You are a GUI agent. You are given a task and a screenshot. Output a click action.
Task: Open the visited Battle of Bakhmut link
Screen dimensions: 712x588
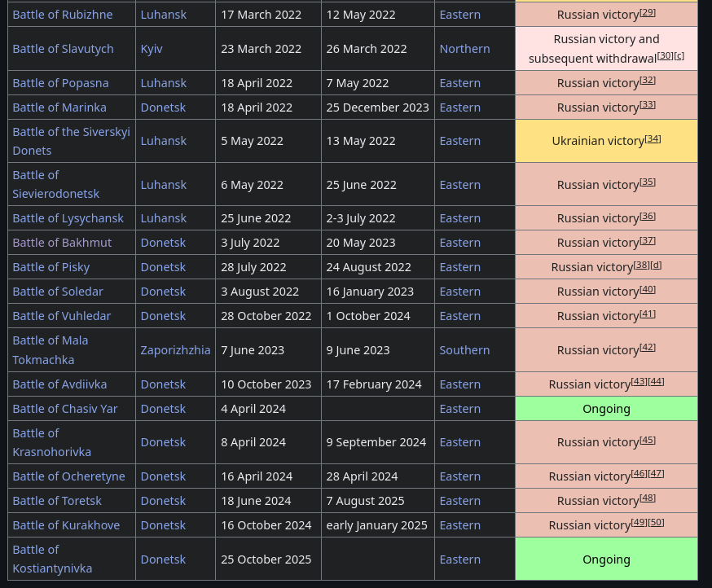[x=62, y=243]
